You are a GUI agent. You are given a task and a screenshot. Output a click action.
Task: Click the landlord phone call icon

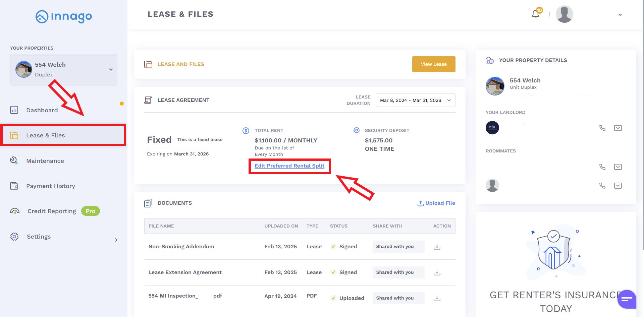(602, 128)
